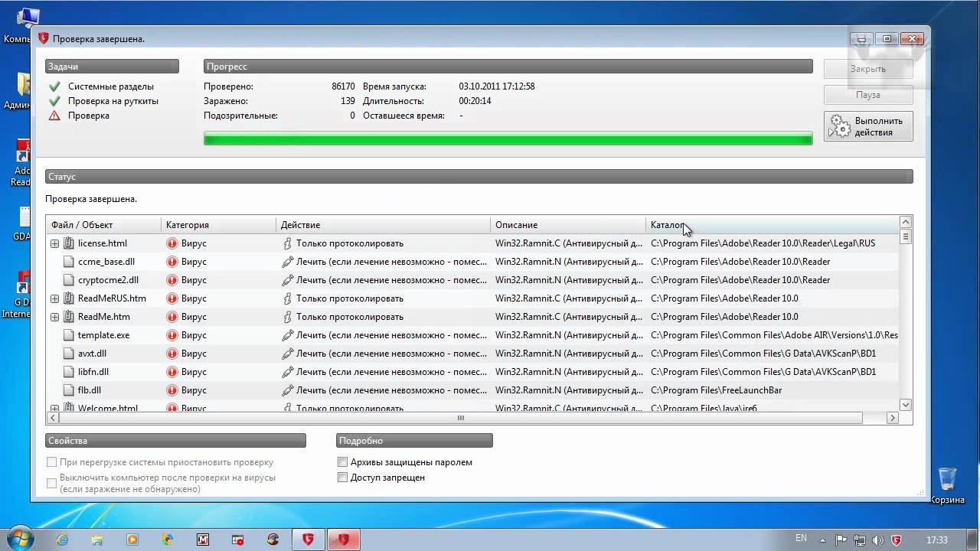Tick the Архивы защищены паролем checkbox

[343, 462]
